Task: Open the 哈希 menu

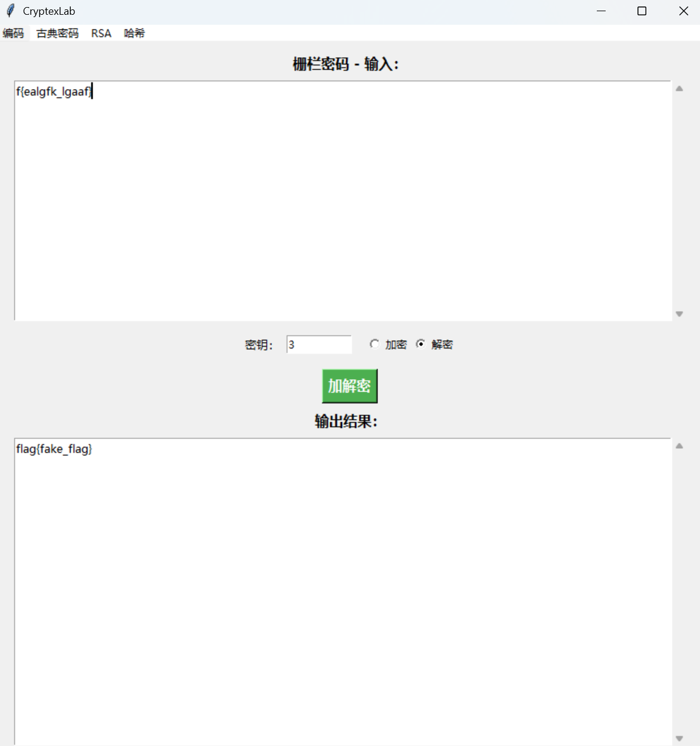Action: pyautogui.click(x=134, y=34)
